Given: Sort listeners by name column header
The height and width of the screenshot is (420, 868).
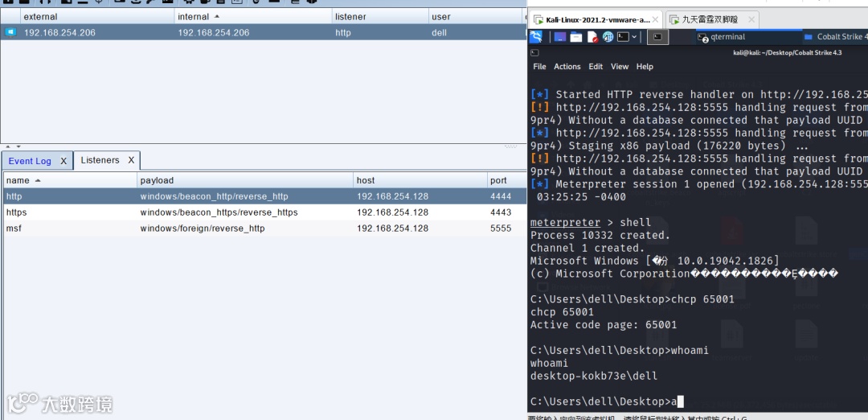Looking at the screenshot, I should point(70,181).
